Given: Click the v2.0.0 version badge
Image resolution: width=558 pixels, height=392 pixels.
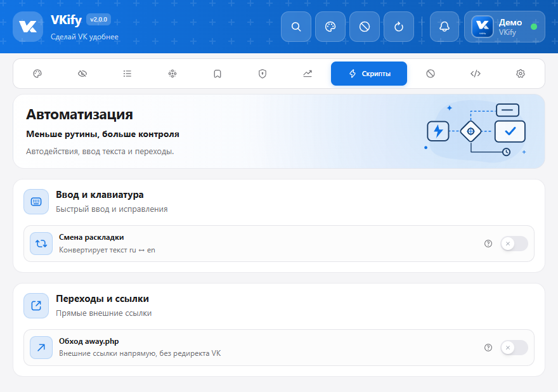Looking at the screenshot, I should point(98,20).
